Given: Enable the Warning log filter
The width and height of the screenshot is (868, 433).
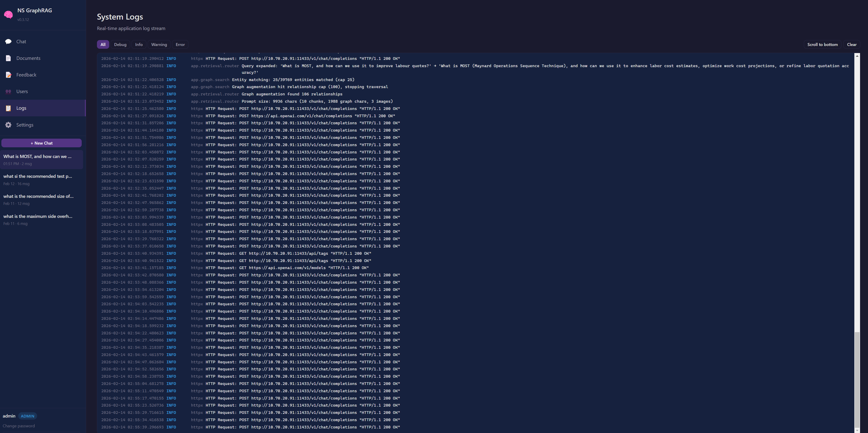Looking at the screenshot, I should coord(159,44).
